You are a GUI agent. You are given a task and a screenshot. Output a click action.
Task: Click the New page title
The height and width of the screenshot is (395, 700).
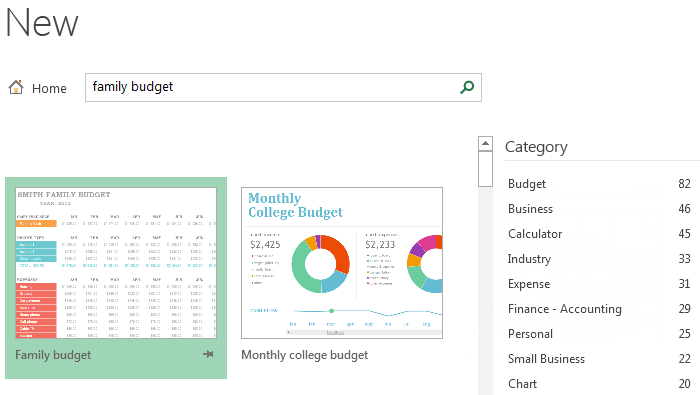click(42, 23)
